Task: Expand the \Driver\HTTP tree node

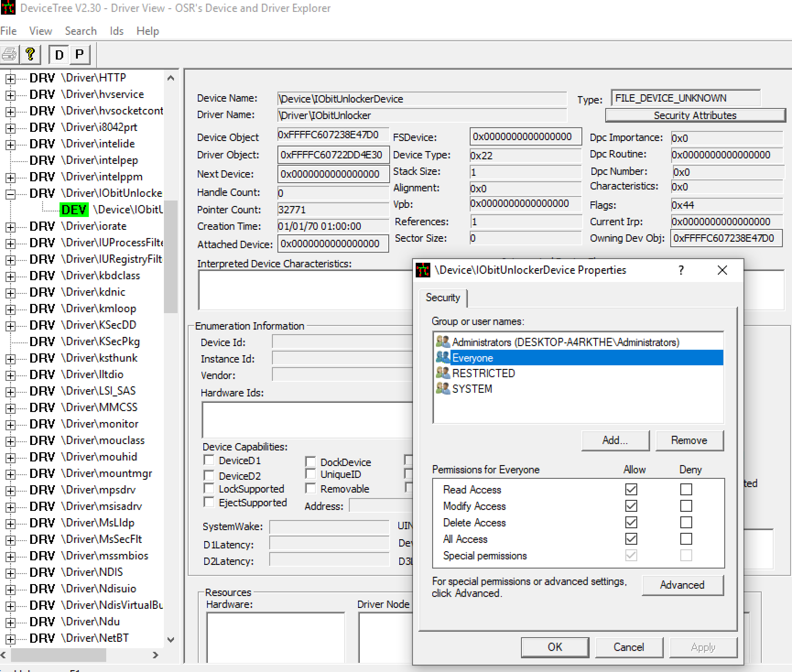Action: [10, 79]
